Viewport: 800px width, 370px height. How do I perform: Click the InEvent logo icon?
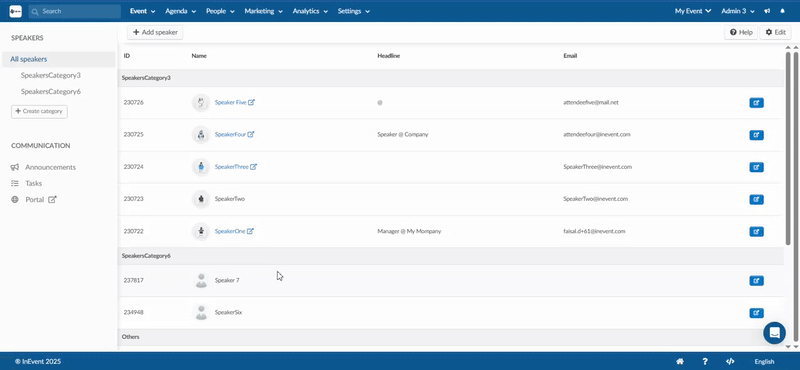[x=15, y=11]
